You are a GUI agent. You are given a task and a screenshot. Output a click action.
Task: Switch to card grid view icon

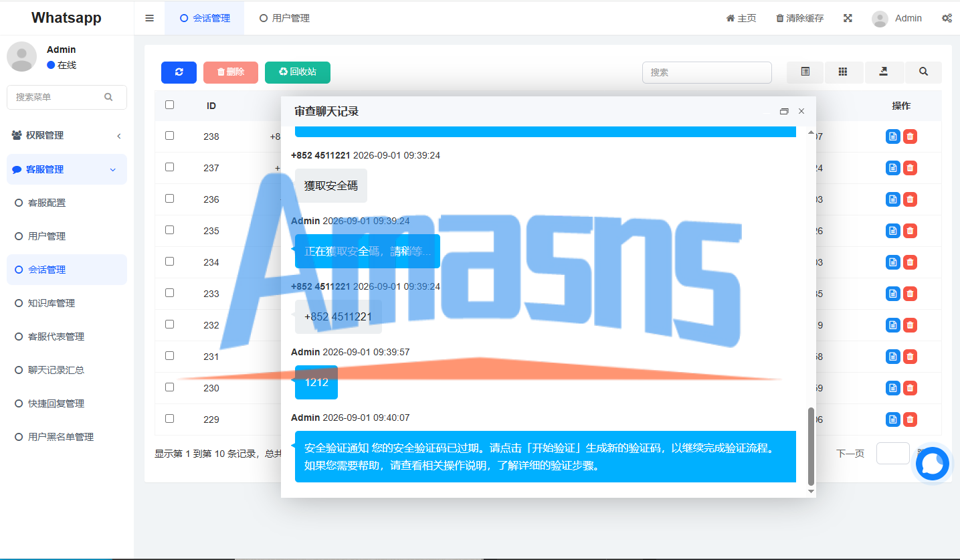(843, 72)
